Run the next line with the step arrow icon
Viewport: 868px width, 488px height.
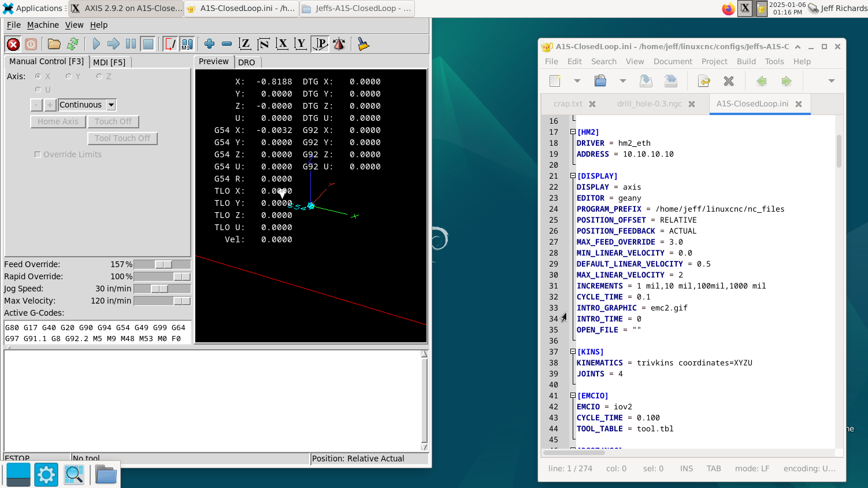[x=113, y=44]
